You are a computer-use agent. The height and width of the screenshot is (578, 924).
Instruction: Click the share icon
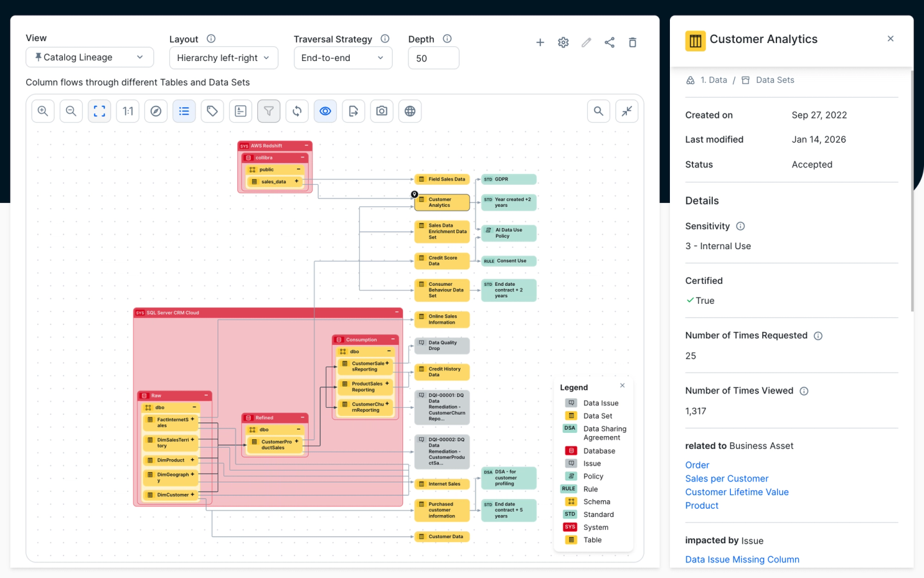(610, 42)
